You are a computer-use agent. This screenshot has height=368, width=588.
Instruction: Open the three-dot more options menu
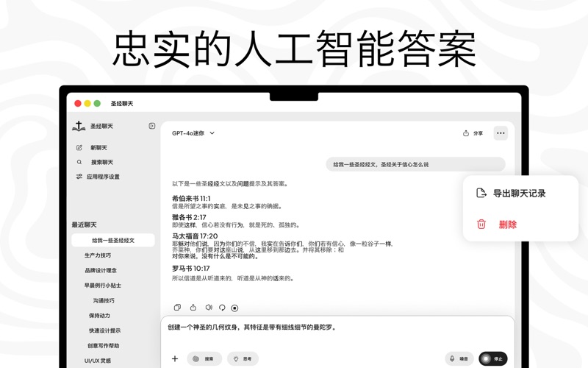pyautogui.click(x=501, y=133)
